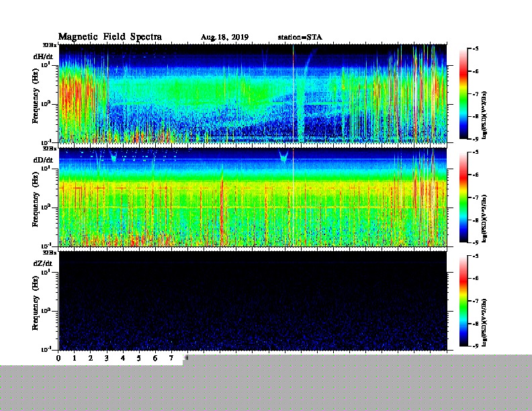Click the dZ/dt spectrogram plot
This screenshot has height=411, width=532.
tap(253, 300)
